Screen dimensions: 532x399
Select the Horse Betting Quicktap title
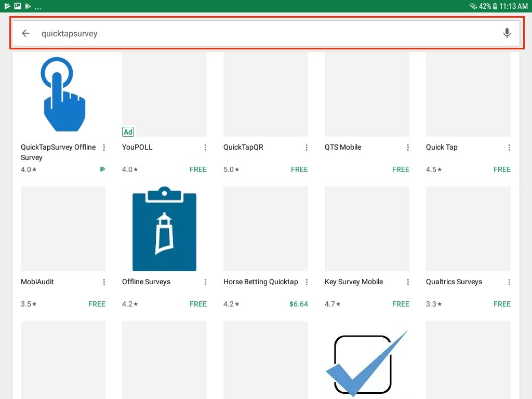tap(261, 282)
